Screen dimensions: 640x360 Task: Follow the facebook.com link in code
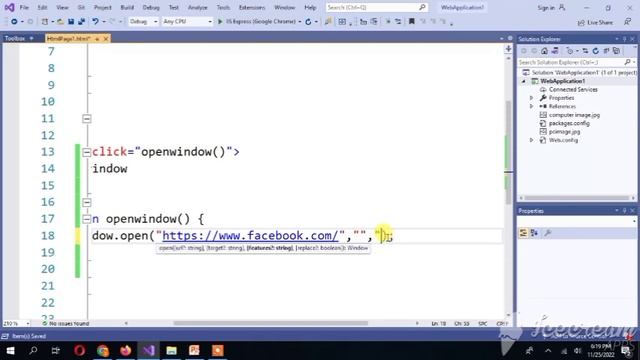(250, 236)
